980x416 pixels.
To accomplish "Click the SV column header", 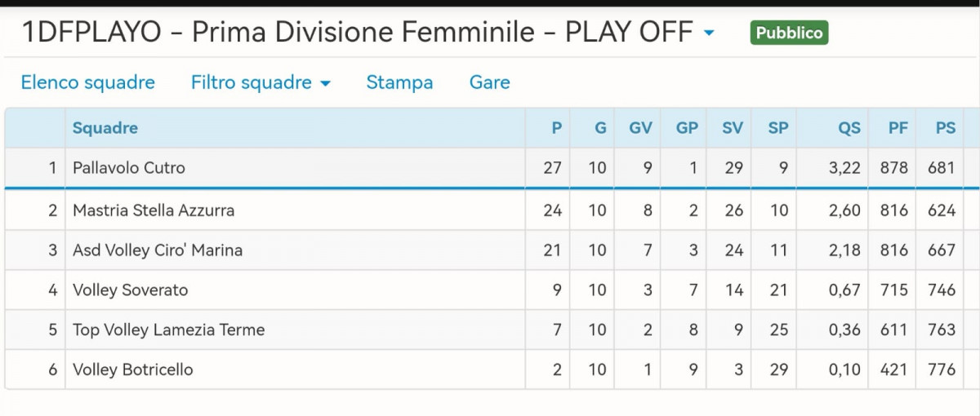I will pos(733,128).
